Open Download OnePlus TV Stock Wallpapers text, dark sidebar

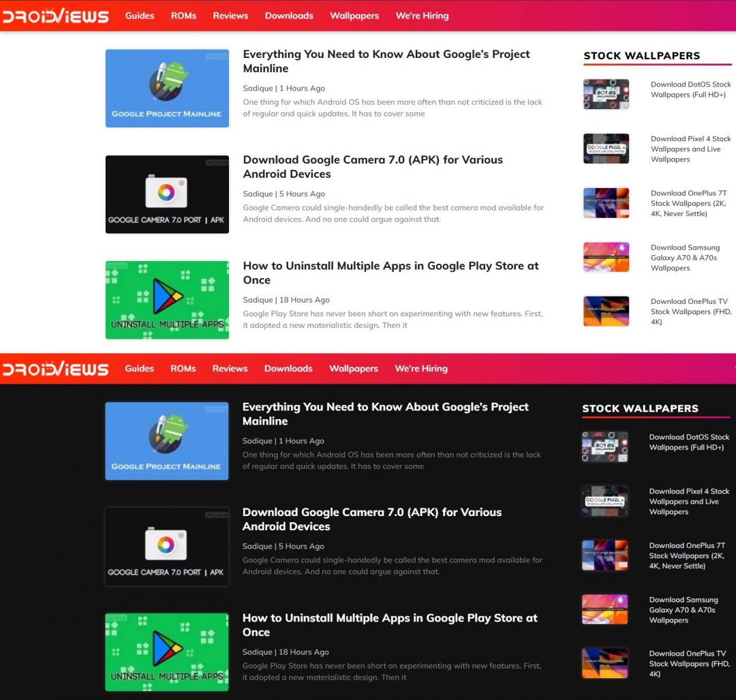click(689, 663)
